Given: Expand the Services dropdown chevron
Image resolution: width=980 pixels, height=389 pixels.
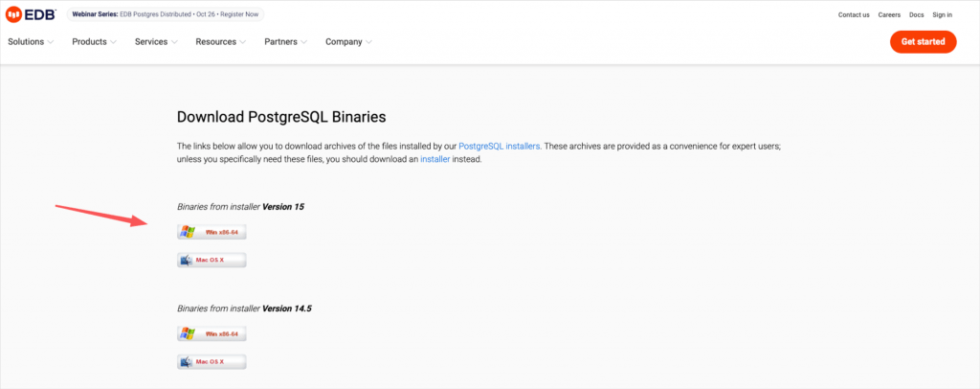Looking at the screenshot, I should pos(174,42).
